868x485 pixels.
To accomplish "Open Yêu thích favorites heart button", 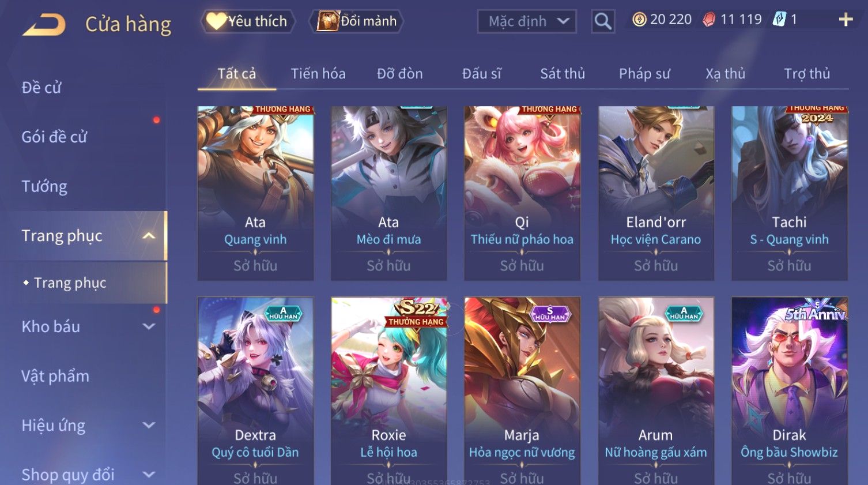I will pyautogui.click(x=248, y=21).
